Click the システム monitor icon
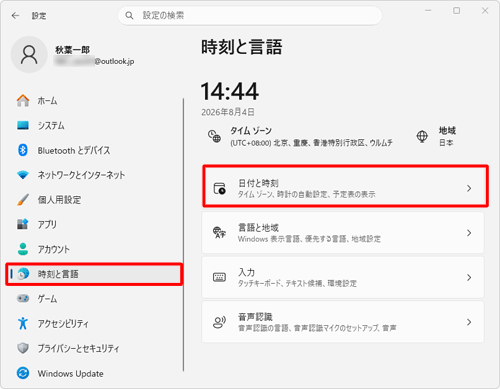 click(23, 125)
